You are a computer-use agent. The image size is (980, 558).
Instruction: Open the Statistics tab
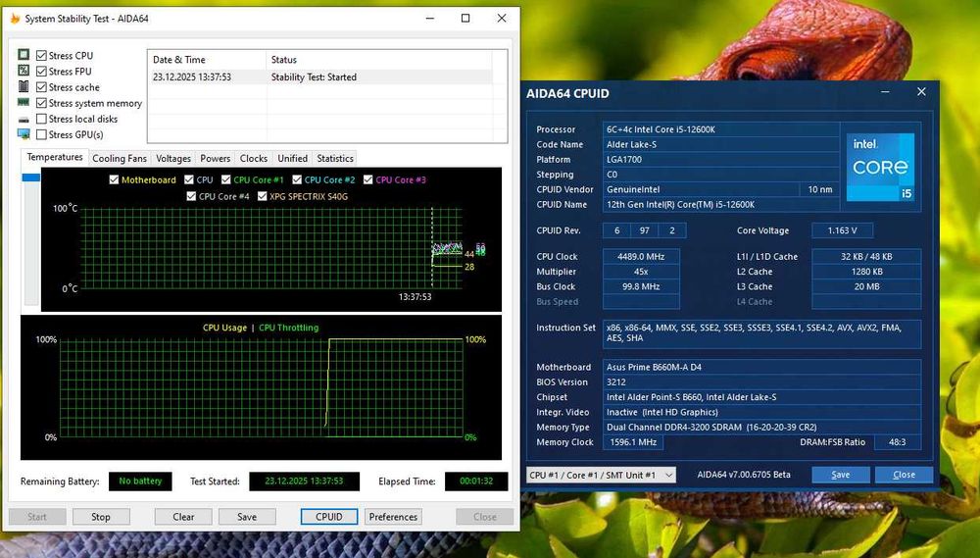335,158
